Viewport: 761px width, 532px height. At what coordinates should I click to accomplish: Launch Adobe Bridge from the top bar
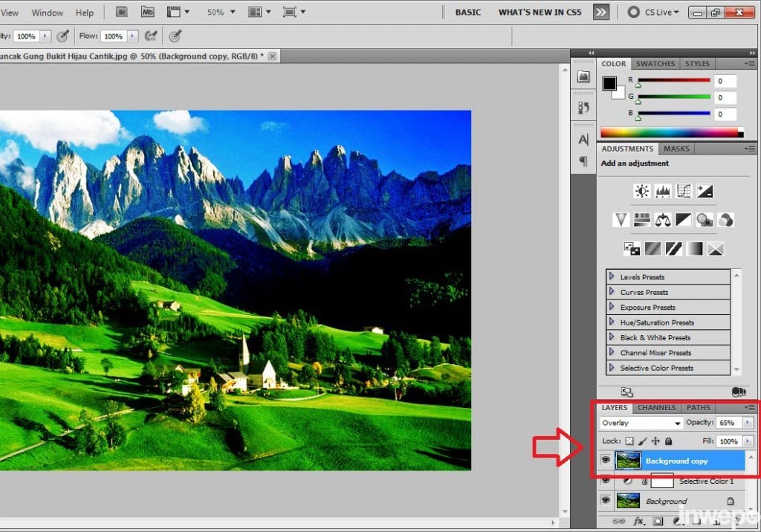tap(122, 12)
